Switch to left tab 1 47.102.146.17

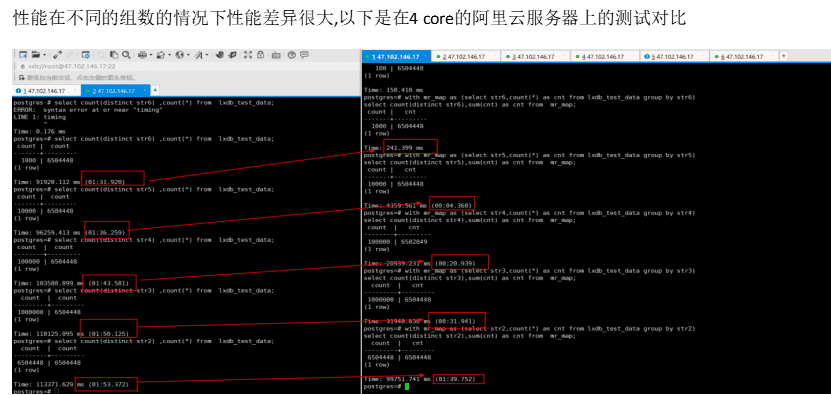[x=46, y=91]
